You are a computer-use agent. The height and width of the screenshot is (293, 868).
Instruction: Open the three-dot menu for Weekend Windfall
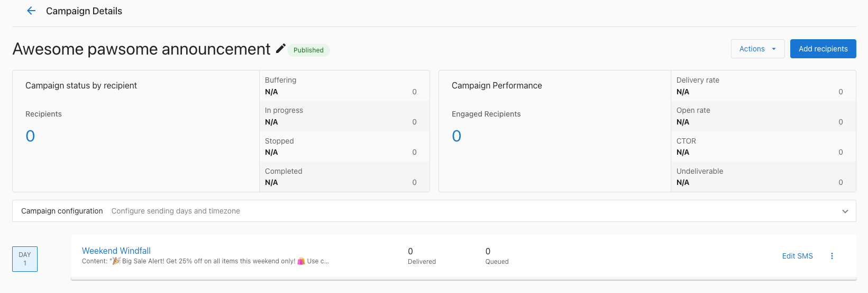tap(832, 256)
